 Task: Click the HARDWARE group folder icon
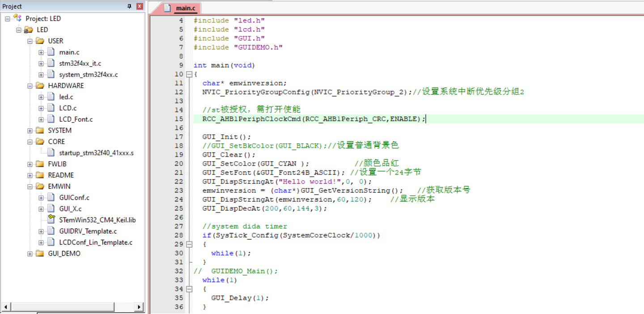(x=40, y=85)
